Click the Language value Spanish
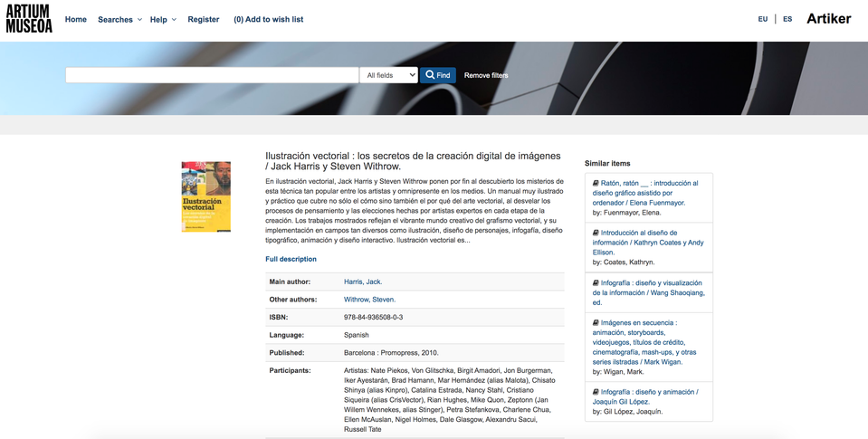Image resolution: width=868 pixels, height=439 pixels. 356,335
